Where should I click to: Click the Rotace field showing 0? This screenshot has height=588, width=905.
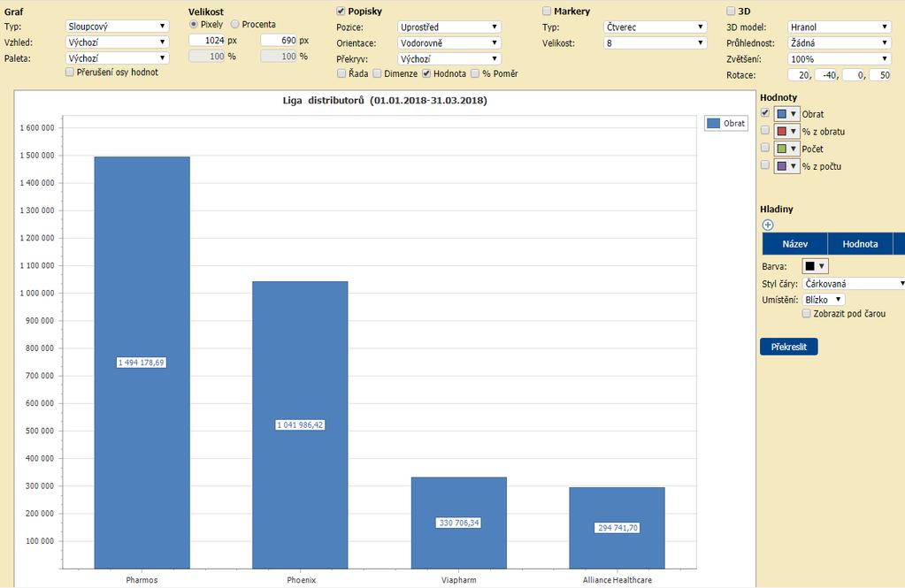(x=855, y=75)
